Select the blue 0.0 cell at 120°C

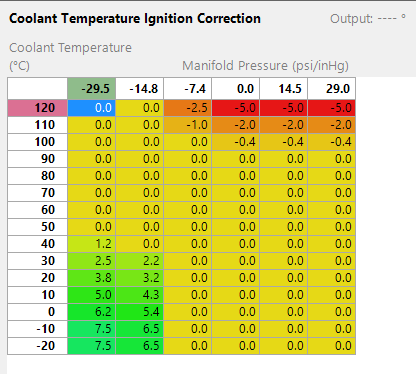(92, 108)
